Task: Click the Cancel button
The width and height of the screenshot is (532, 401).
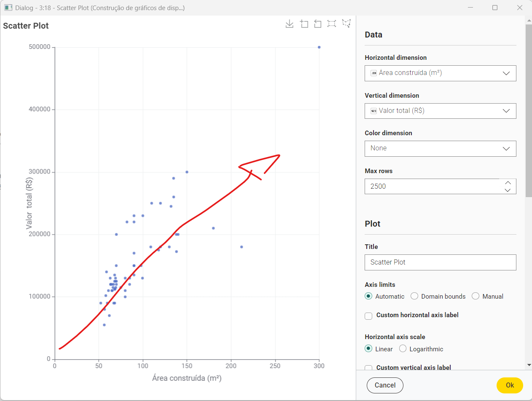Action: click(x=385, y=385)
